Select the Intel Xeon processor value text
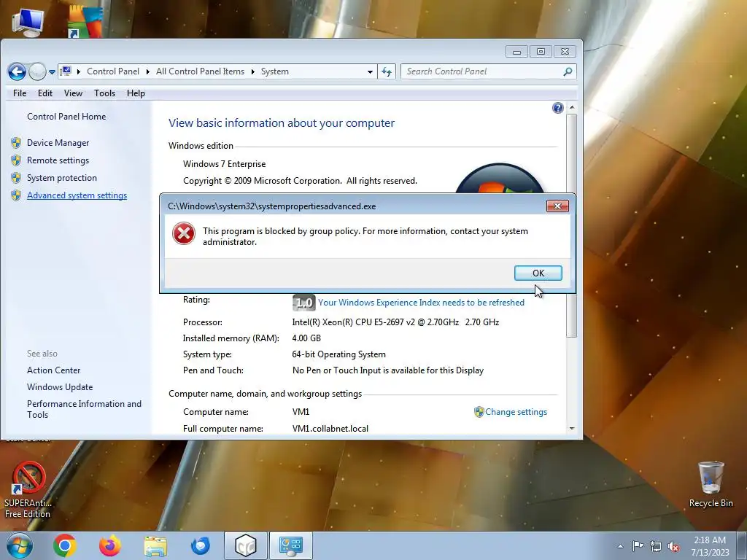 (x=395, y=322)
